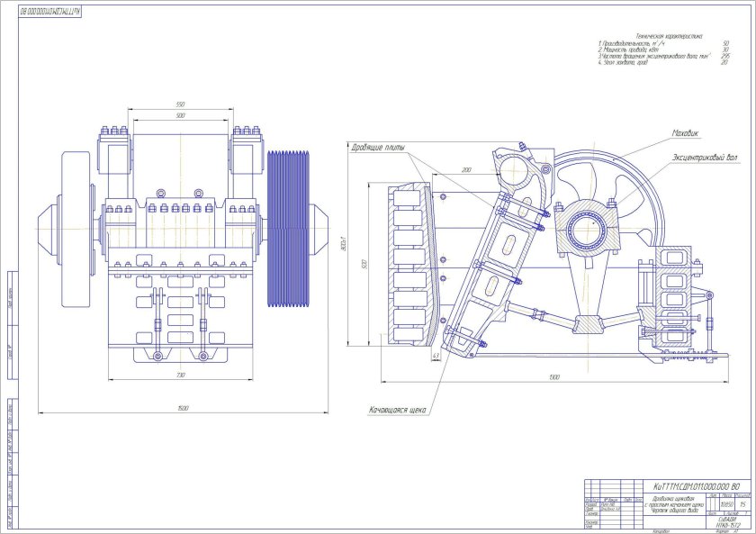756x534 pixels.
Task: Click the 200 dimension above the jaw
Action: tap(465, 169)
